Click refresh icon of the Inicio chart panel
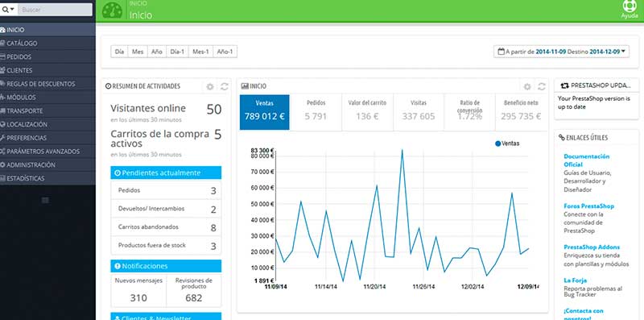644x320 pixels. [x=542, y=86]
